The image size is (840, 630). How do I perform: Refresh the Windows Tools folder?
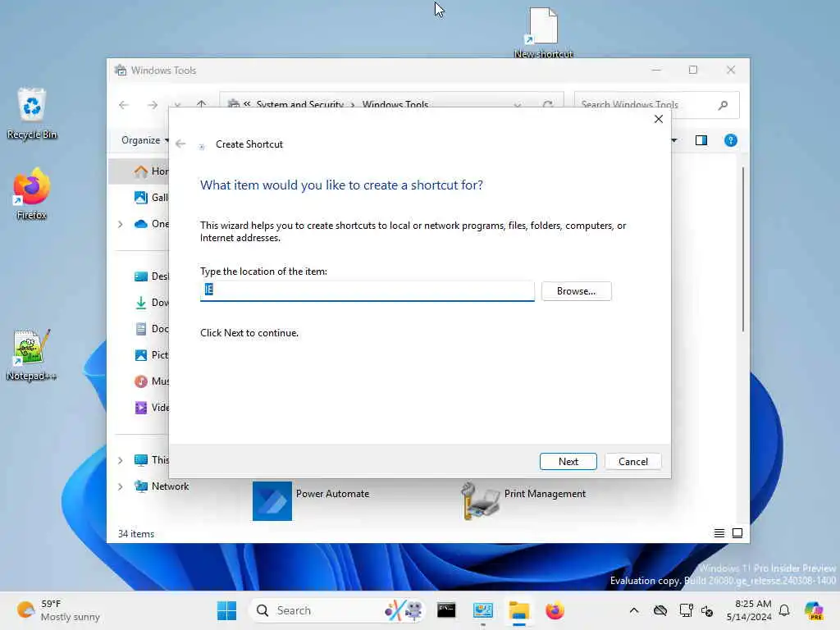coord(547,104)
